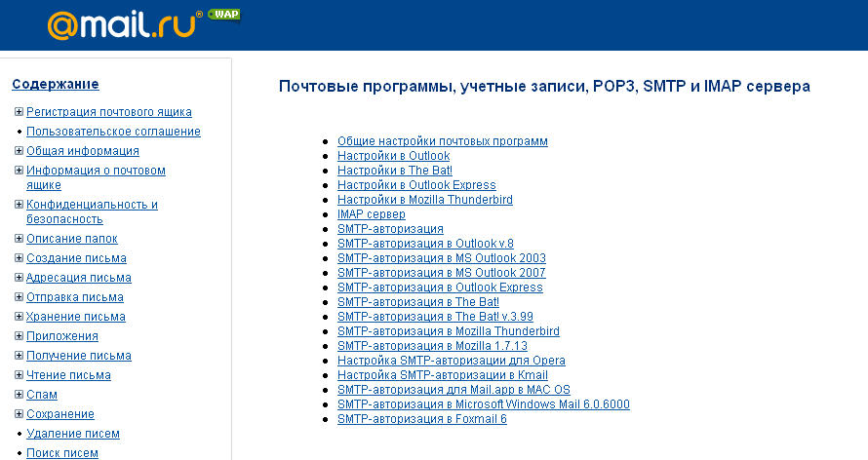This screenshot has width=868, height=460.
Task: Open Настройки в Outlook link
Action: click(x=394, y=156)
